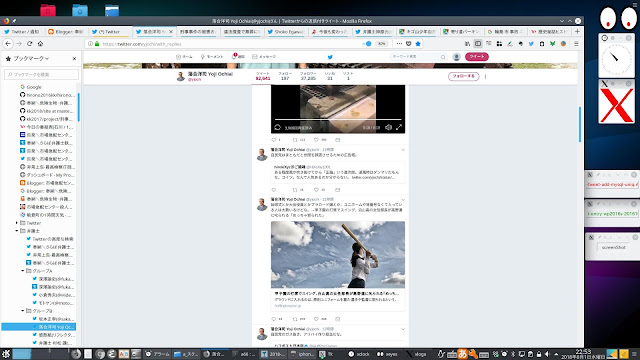Collapse the グループA bookmark folder
The image size is (640, 360).
(x=23, y=271)
